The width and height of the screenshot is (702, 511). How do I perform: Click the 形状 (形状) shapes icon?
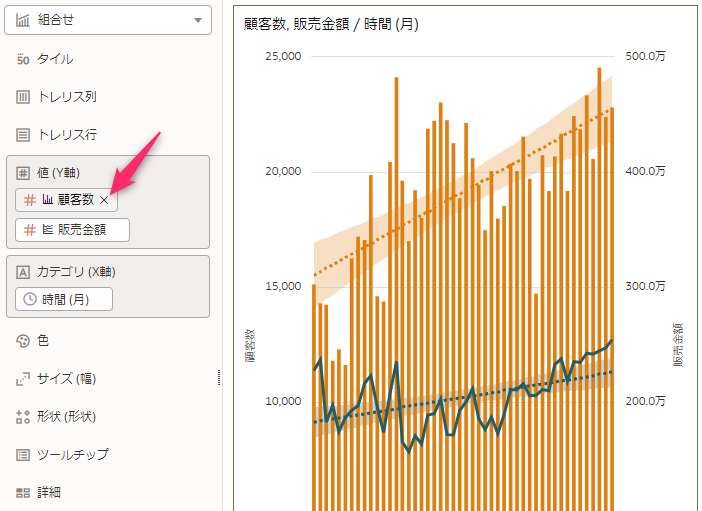pos(23,417)
